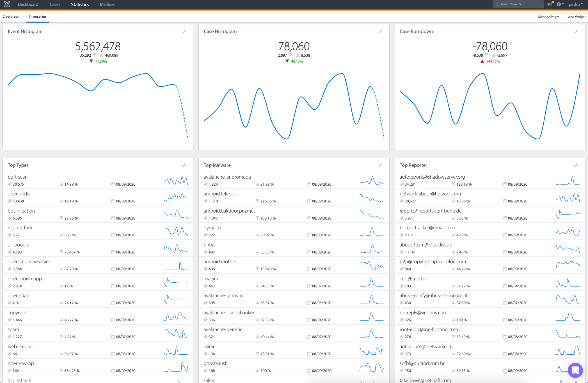Viewport: 588px width, 383px height.
Task: Open the help question mark menu
Action: pos(560,4)
